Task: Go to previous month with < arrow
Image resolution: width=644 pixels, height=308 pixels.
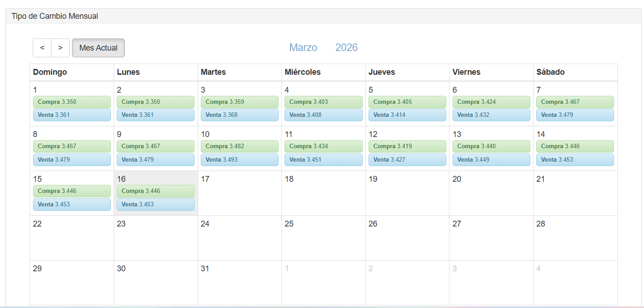Action: pos(42,48)
